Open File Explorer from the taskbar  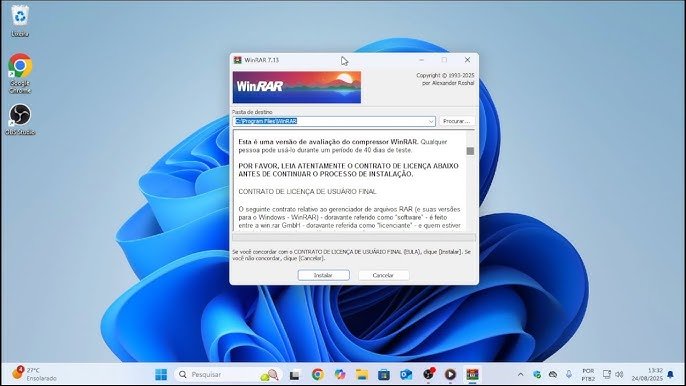(362, 375)
